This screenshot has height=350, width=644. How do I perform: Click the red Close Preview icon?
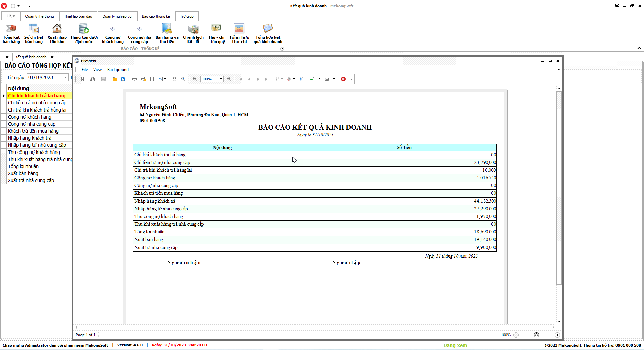[x=343, y=79]
